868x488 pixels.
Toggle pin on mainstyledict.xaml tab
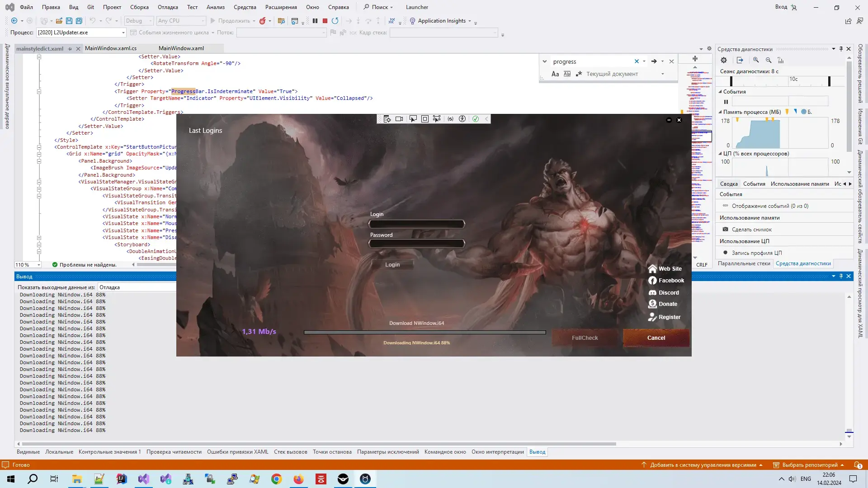click(x=70, y=49)
